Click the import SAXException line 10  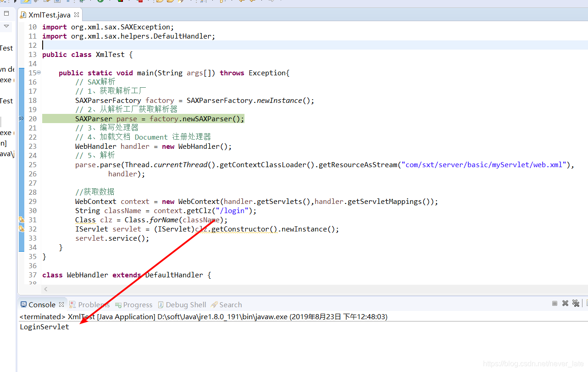pyautogui.click(x=108, y=27)
